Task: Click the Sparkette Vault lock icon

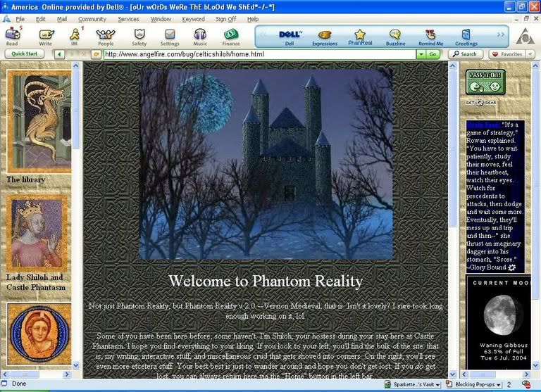Action: click(388, 384)
